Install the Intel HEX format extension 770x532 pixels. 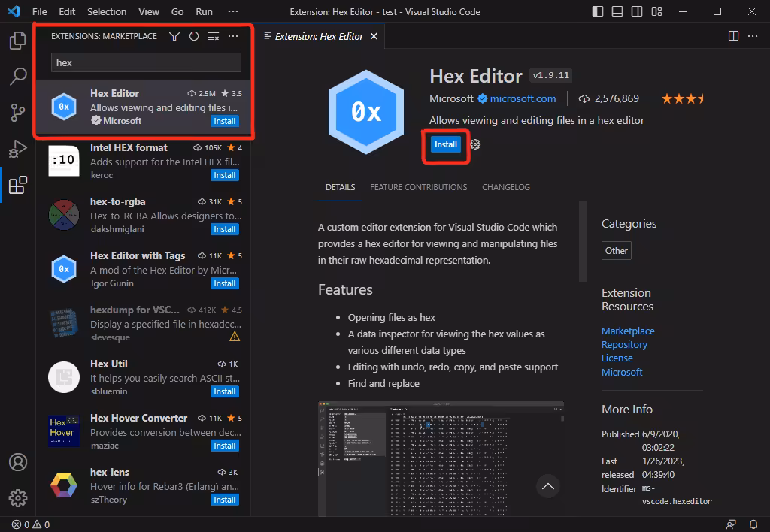[x=224, y=175]
